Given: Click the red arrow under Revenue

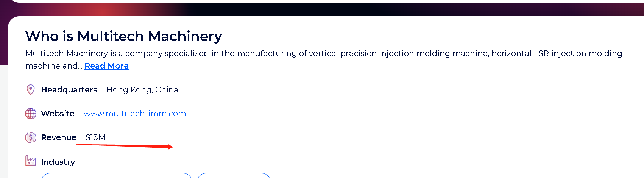Looking at the screenshot, I should click(x=125, y=146).
